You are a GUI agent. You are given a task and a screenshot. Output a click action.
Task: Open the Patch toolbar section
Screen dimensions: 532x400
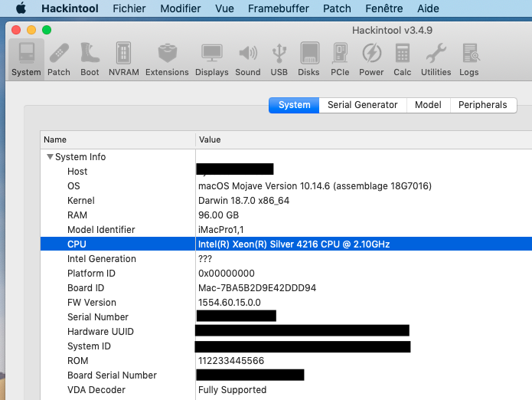(x=59, y=60)
